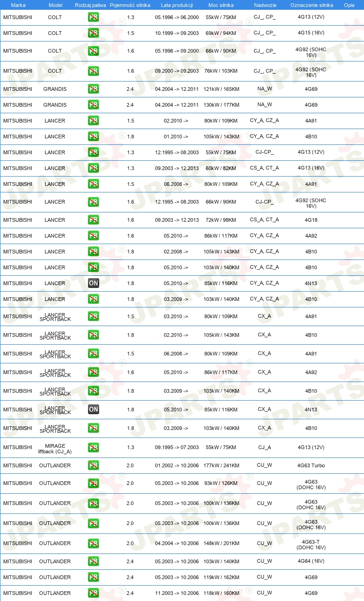The image size is (364, 601).
Task: Click the '121kW / 165KM' power cell
Action: click(x=222, y=89)
